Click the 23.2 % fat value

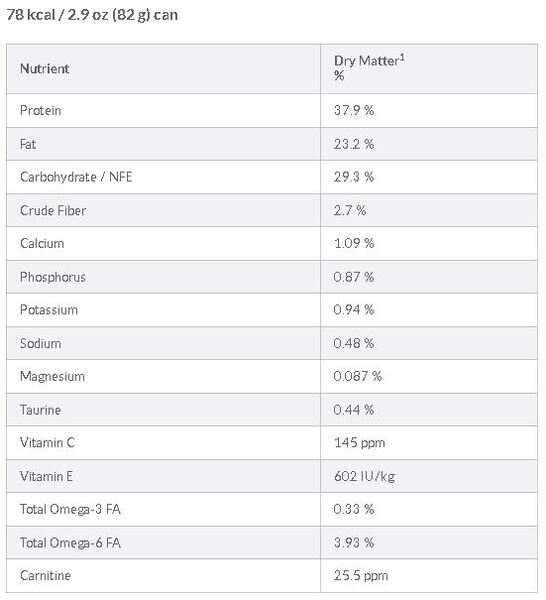pos(354,144)
